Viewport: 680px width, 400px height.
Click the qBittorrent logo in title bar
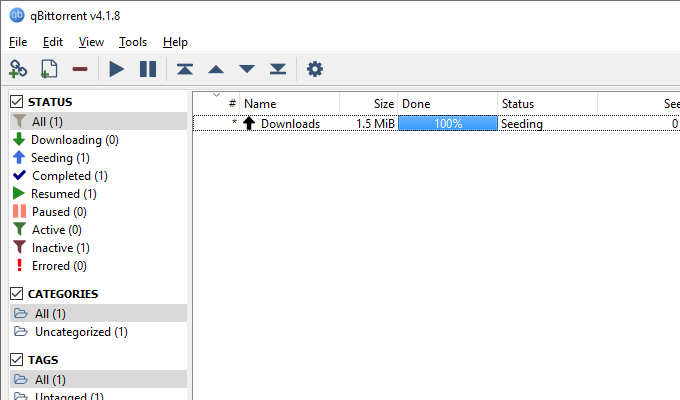17,15
